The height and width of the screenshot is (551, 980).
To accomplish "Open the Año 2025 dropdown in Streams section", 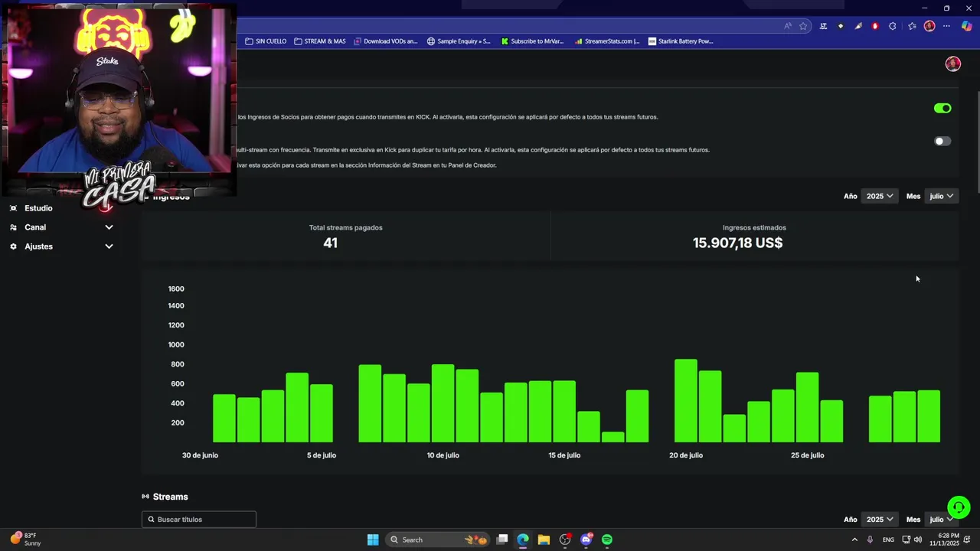I will (x=880, y=519).
